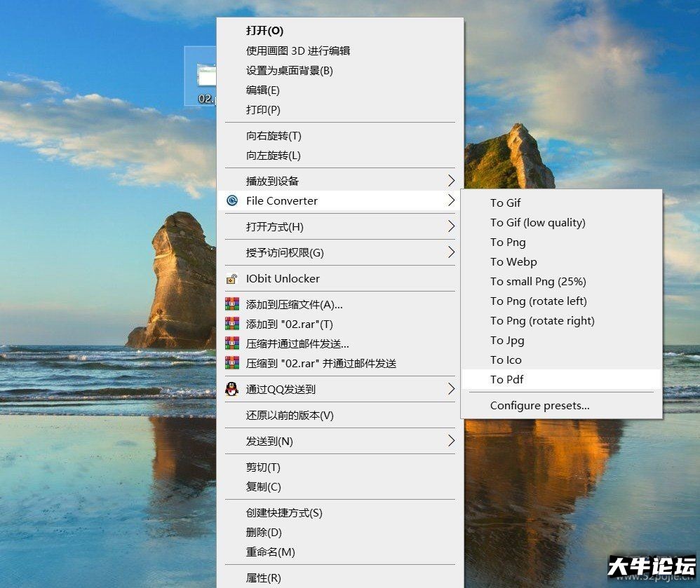Image resolution: width=700 pixels, height=588 pixels.
Task: Expand the File Converter submenu arrow
Action: click(x=451, y=200)
